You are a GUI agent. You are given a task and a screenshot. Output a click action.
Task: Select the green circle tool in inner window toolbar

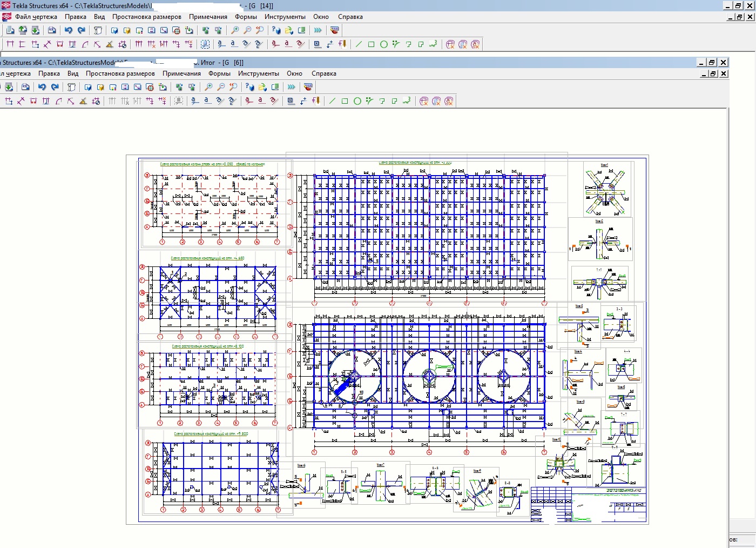point(357,101)
